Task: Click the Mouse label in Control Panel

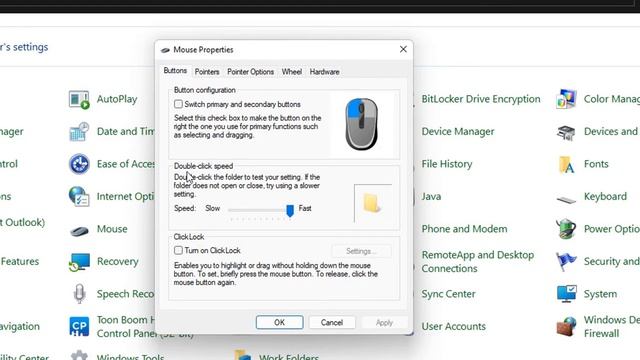Action: pyautogui.click(x=112, y=229)
